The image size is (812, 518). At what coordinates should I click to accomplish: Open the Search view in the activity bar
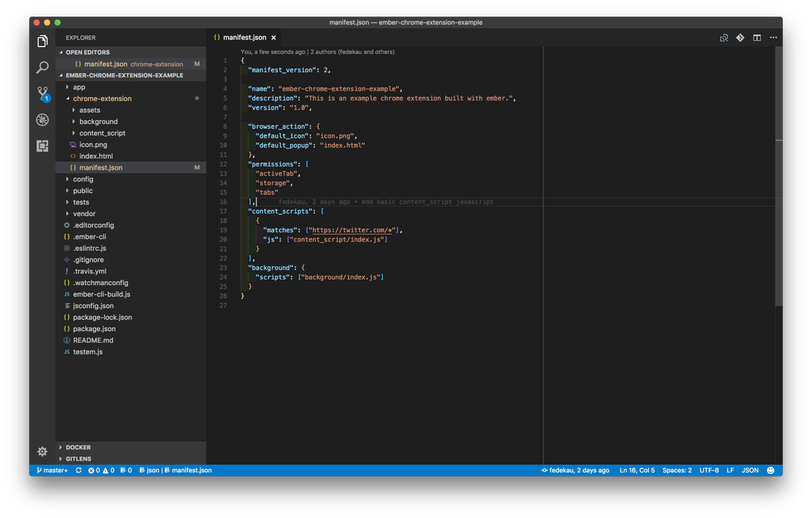tap(42, 67)
